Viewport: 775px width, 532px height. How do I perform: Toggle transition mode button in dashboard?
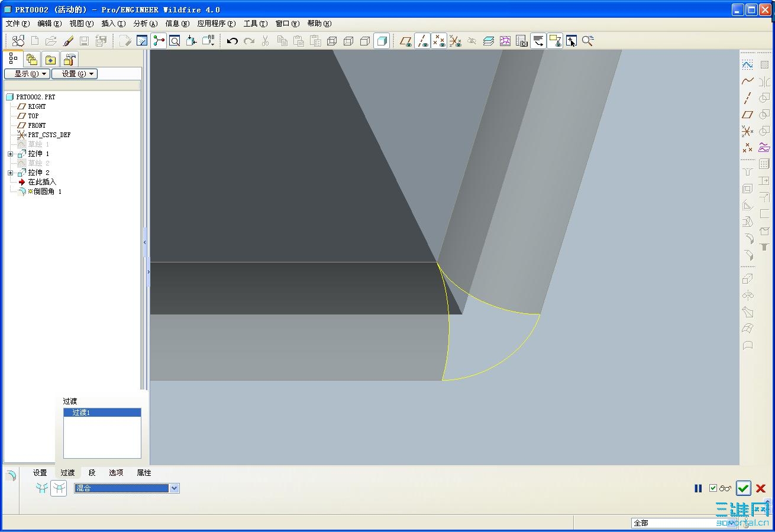tap(59, 488)
